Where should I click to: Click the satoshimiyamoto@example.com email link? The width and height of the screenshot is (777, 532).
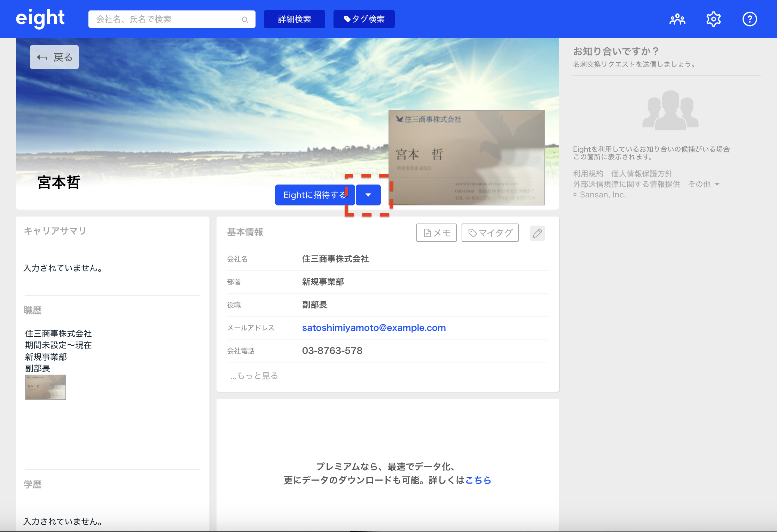(374, 328)
